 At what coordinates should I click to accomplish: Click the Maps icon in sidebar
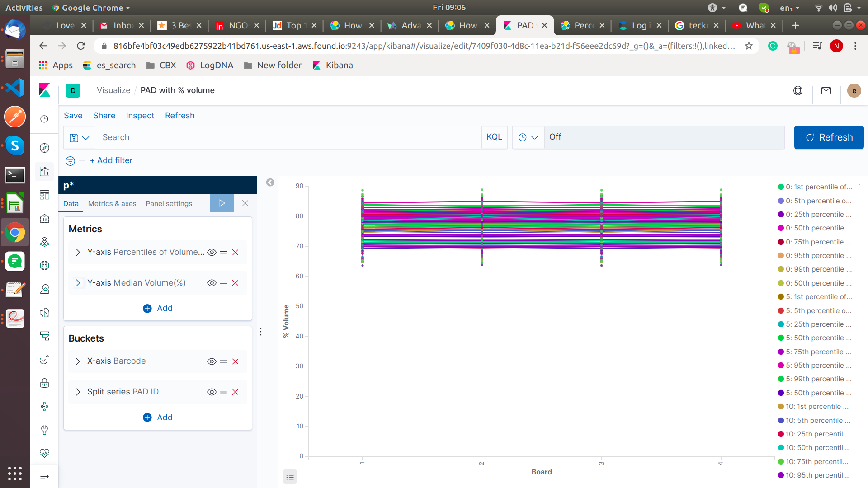point(44,242)
